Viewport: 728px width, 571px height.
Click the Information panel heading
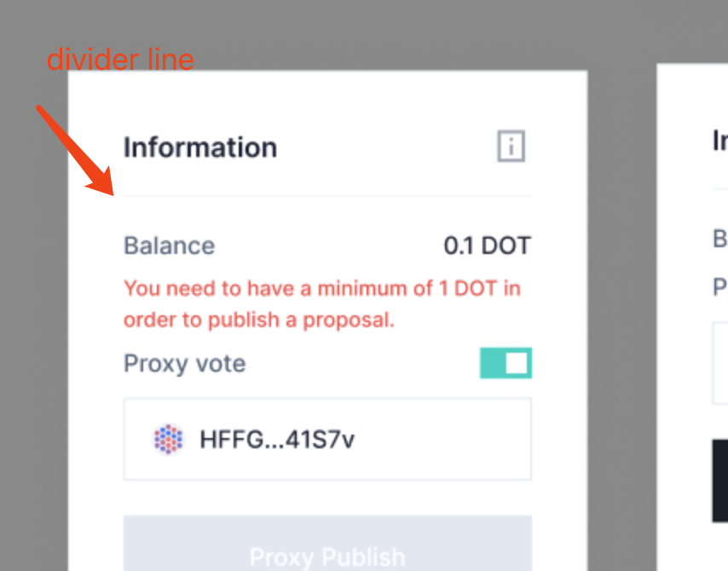coord(201,147)
